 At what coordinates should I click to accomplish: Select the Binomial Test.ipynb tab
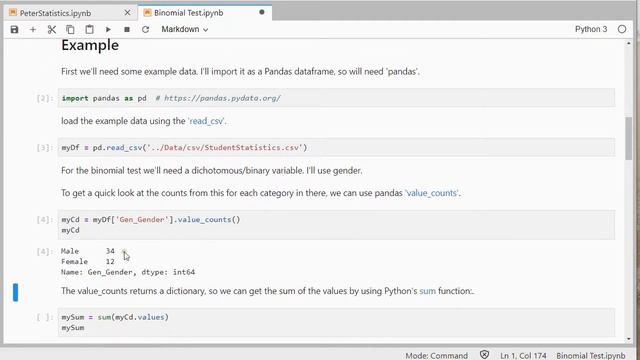[x=189, y=13]
